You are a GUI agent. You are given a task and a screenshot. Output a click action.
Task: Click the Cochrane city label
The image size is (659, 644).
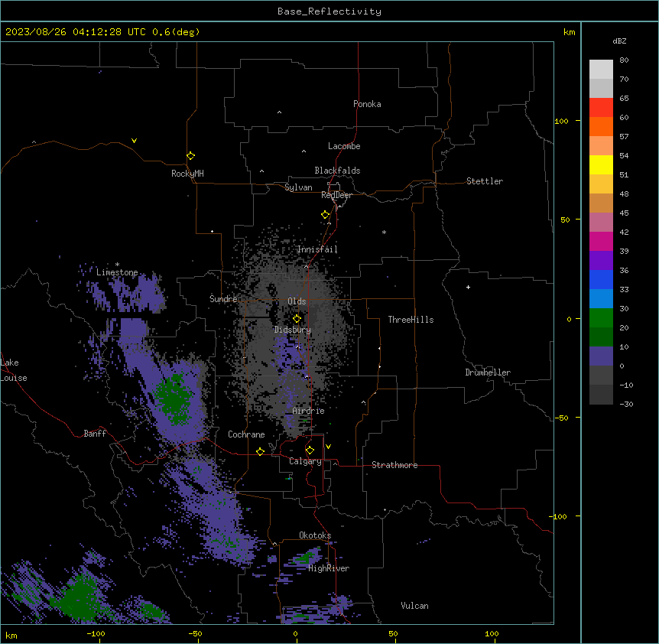point(246,434)
